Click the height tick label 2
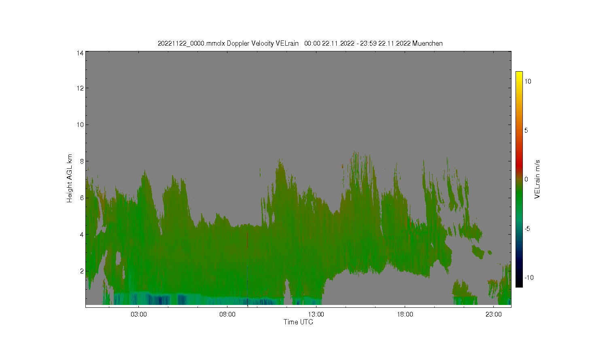 82,271
